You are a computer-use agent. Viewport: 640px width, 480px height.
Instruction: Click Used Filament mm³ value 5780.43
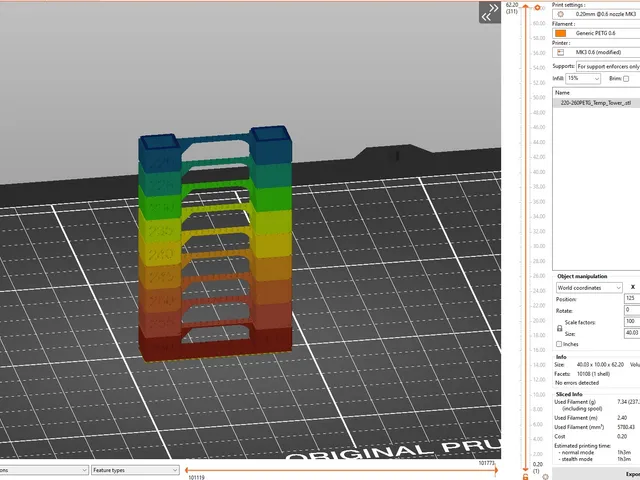(626, 427)
